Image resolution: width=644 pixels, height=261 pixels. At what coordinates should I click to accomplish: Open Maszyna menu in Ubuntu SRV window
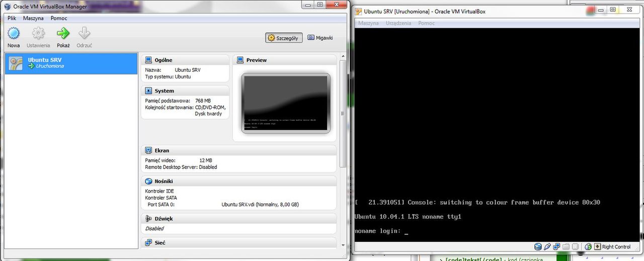[x=368, y=23]
